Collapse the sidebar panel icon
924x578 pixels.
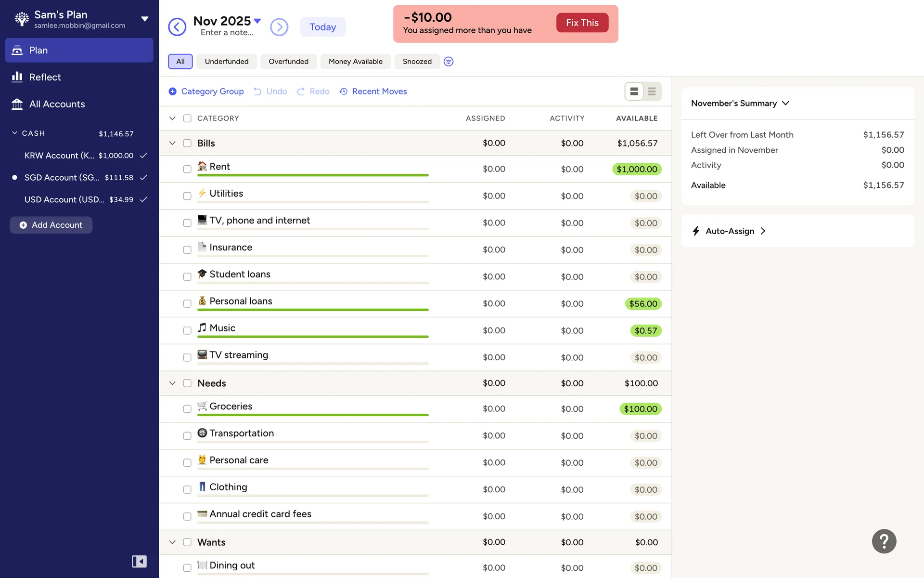(139, 561)
